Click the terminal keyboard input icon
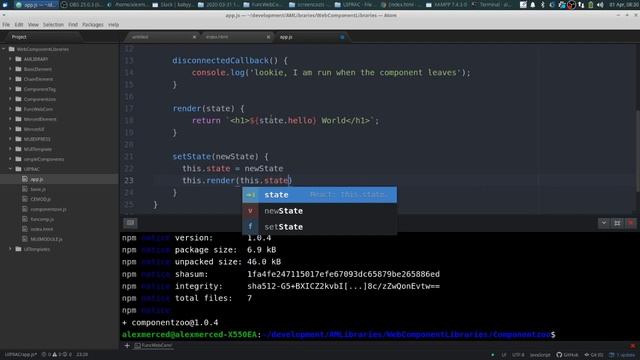The width and height of the screenshot is (640, 360). pyautogui.click(x=130, y=223)
